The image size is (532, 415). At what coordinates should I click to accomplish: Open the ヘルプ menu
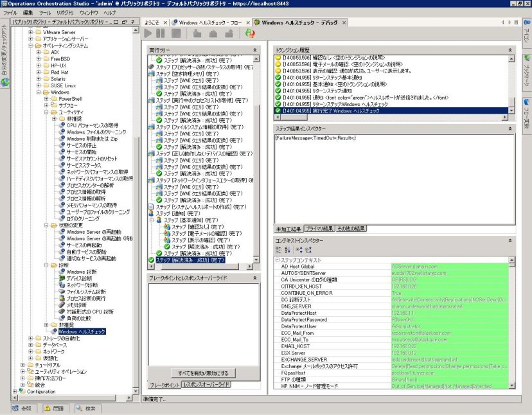[110, 13]
